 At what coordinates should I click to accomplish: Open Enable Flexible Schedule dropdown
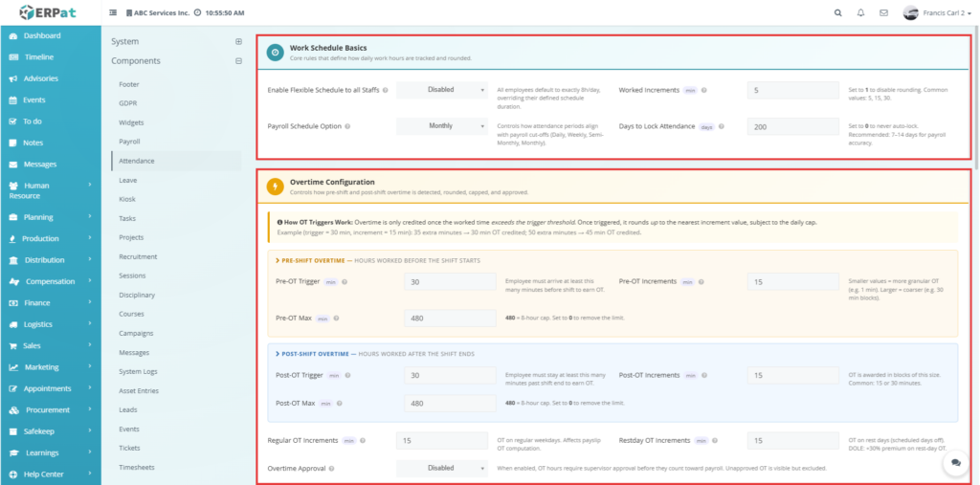point(443,90)
